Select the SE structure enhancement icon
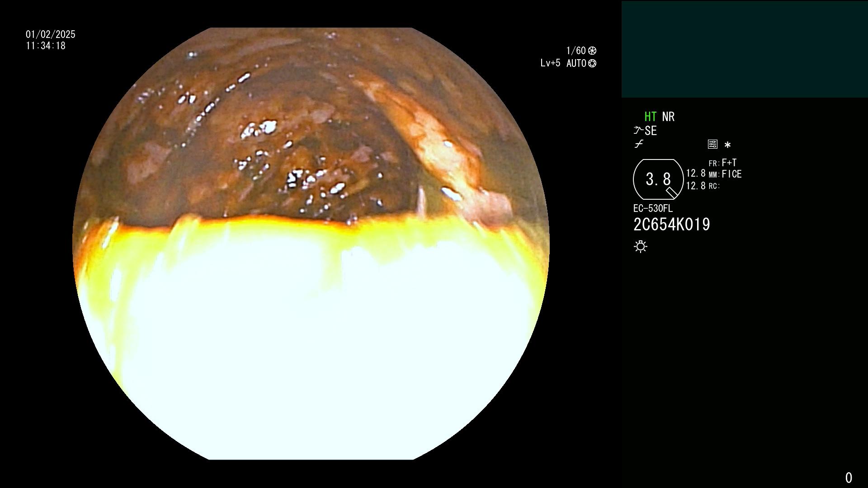868x488 pixels. pos(645,131)
